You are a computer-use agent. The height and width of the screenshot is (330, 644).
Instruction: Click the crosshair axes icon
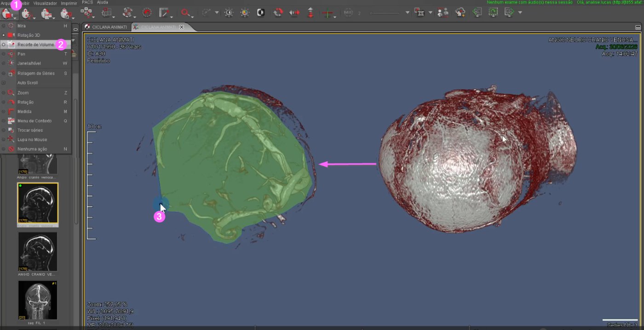tap(328, 13)
